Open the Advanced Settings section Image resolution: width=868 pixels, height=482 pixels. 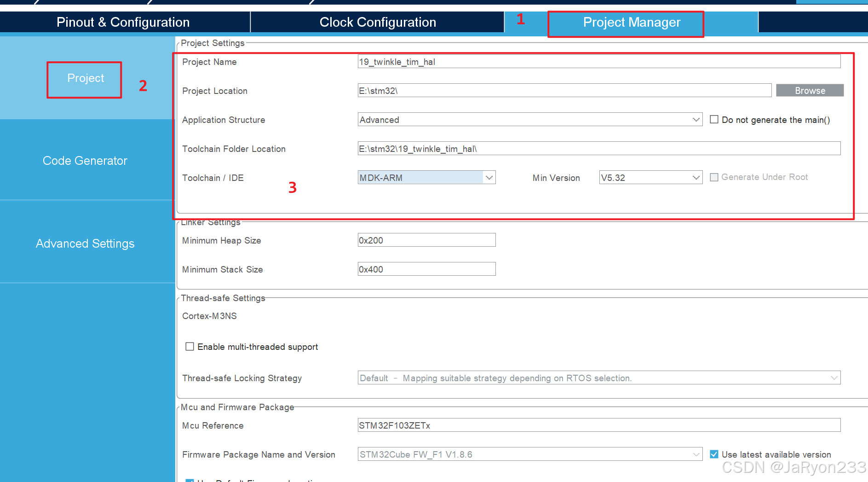pyautogui.click(x=85, y=244)
